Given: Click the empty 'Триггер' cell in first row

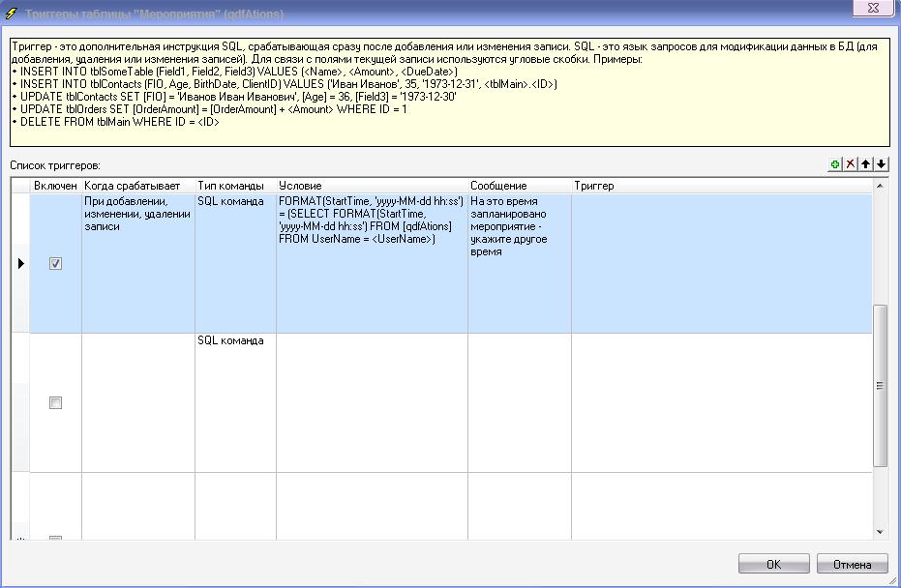Looking at the screenshot, I should point(721,263).
